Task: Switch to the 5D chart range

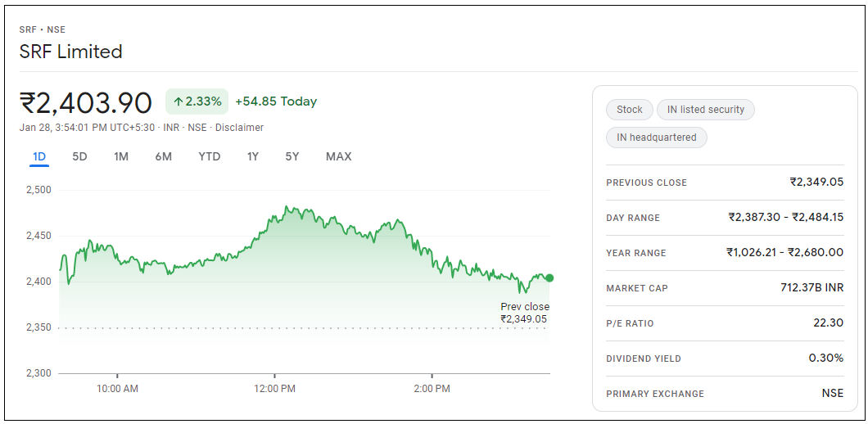Action: [79, 156]
